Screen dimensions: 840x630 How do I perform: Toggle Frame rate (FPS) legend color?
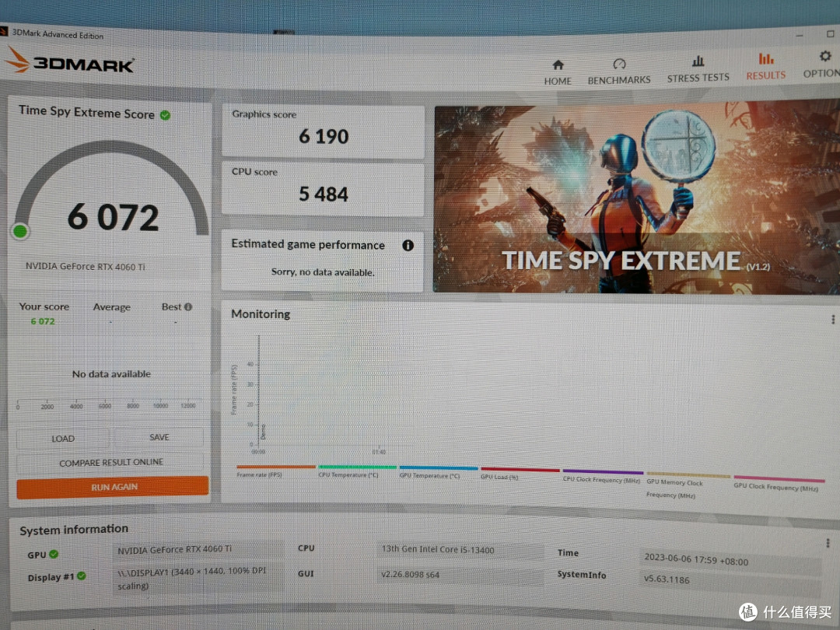[276, 467]
